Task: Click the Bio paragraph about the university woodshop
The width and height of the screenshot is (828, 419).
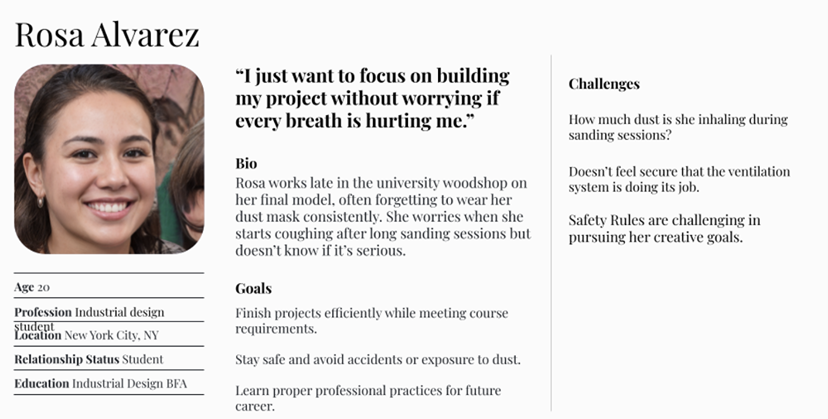Action: (382, 217)
